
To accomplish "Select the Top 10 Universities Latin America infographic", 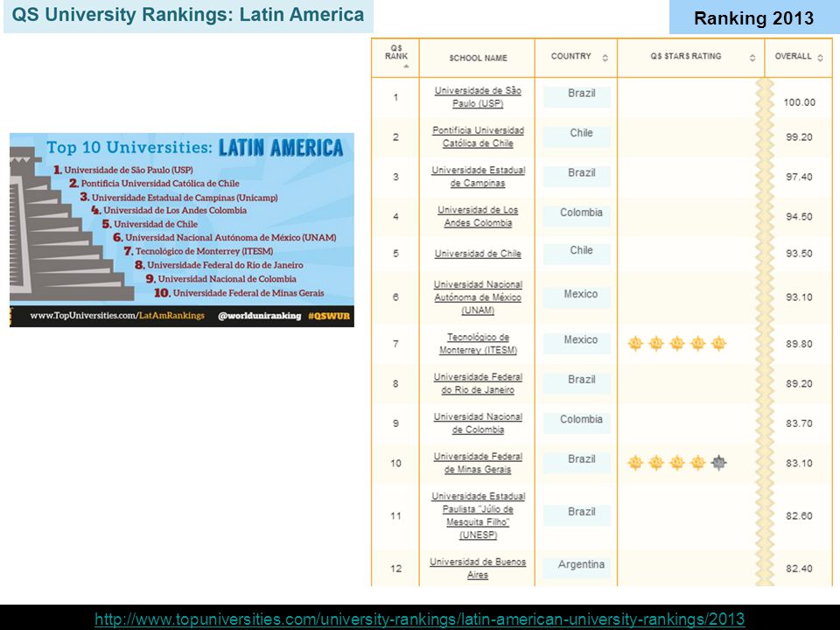I will (x=182, y=230).
